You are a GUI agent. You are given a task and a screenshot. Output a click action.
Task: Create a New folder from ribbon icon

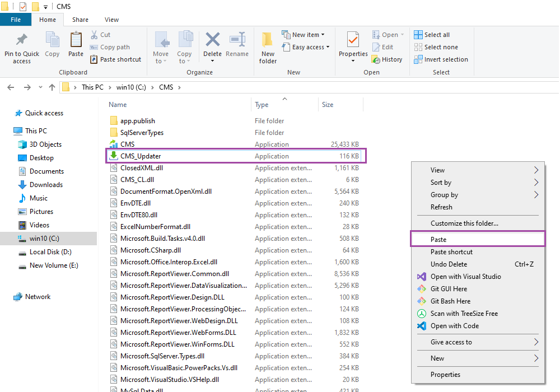click(268, 40)
